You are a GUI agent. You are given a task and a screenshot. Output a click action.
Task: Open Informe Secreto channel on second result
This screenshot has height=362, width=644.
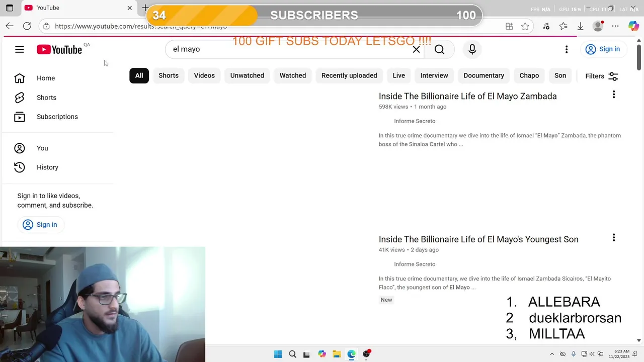click(x=415, y=264)
